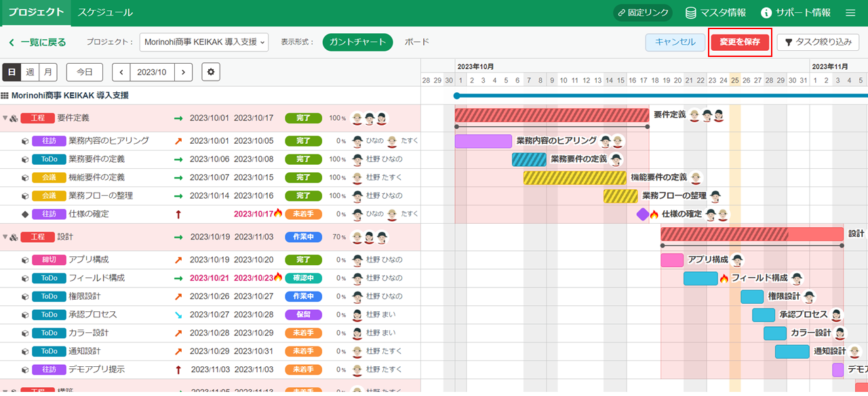Image resolution: width=868 pixels, height=396 pixels.
Task: Open the 保留 status badge for 承認プロセス
Action: click(303, 315)
